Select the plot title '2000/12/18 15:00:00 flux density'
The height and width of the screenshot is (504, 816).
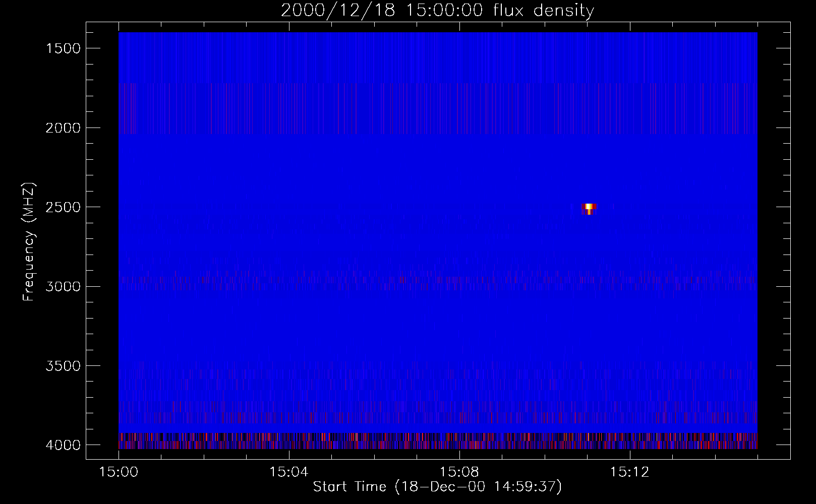coord(437,11)
